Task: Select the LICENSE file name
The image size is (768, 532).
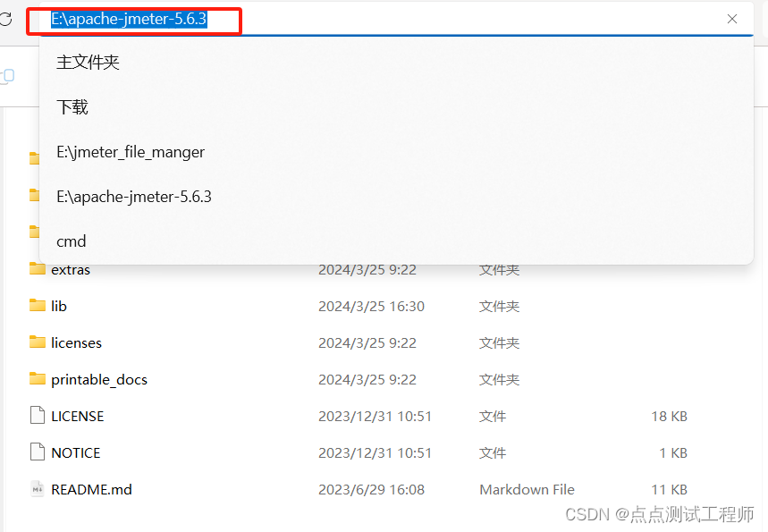Action: pyautogui.click(x=78, y=417)
